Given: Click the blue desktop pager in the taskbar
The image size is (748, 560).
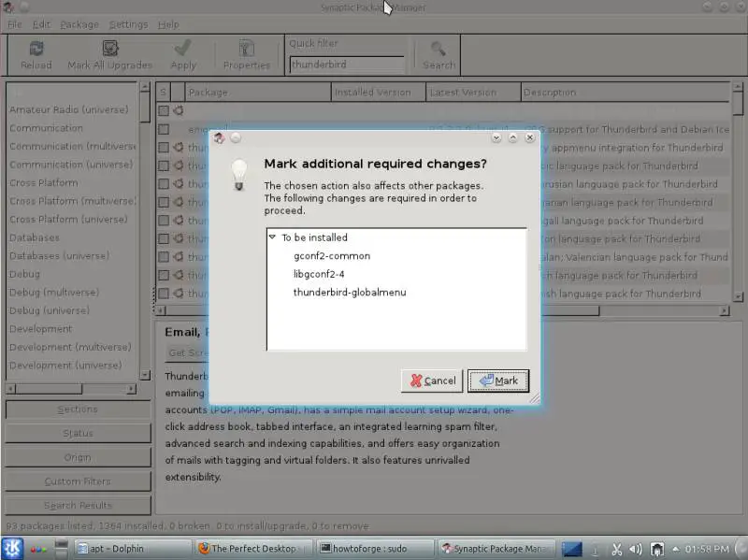Looking at the screenshot, I should point(571,549).
